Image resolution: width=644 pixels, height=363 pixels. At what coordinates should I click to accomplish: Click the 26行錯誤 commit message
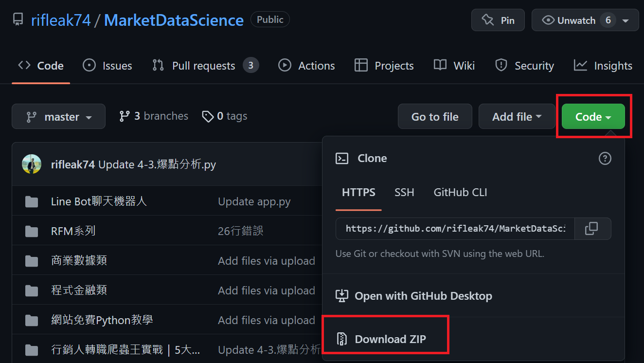coord(241,231)
